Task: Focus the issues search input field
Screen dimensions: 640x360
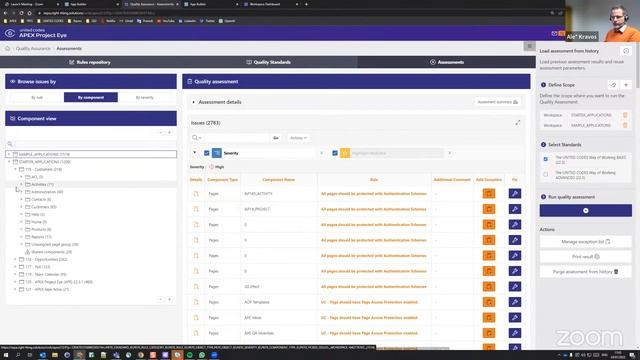Action: click(236, 138)
